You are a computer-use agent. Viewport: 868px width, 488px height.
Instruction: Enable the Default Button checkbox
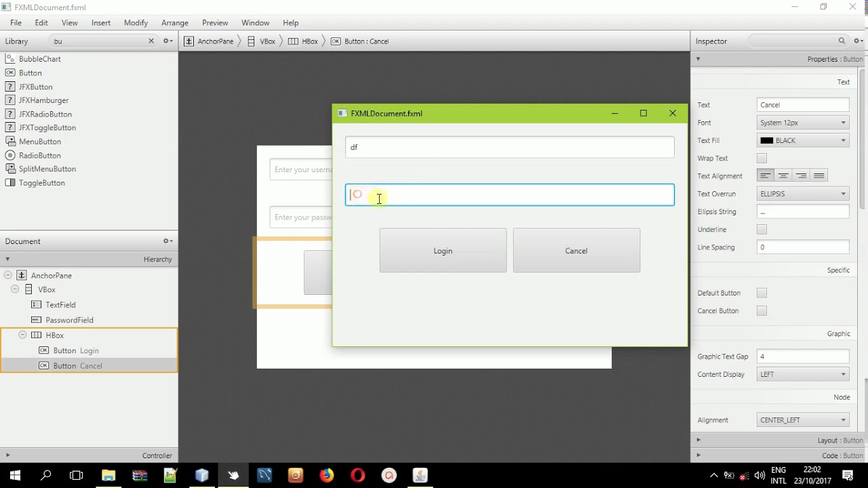762,293
